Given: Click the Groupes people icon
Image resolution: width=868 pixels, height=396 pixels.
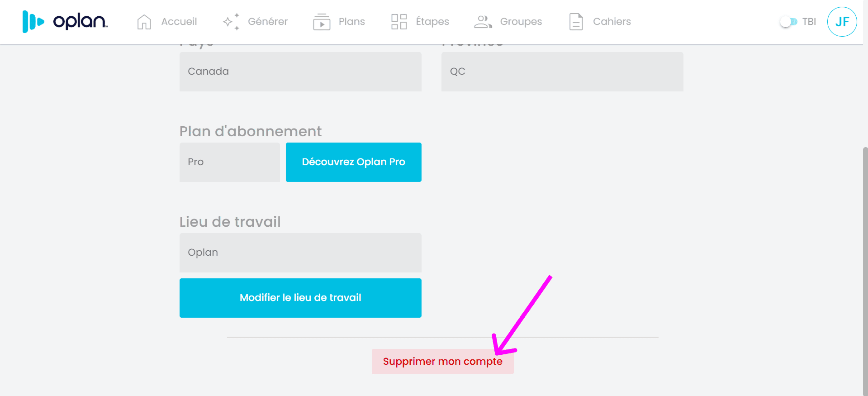Looking at the screenshot, I should coord(483,22).
